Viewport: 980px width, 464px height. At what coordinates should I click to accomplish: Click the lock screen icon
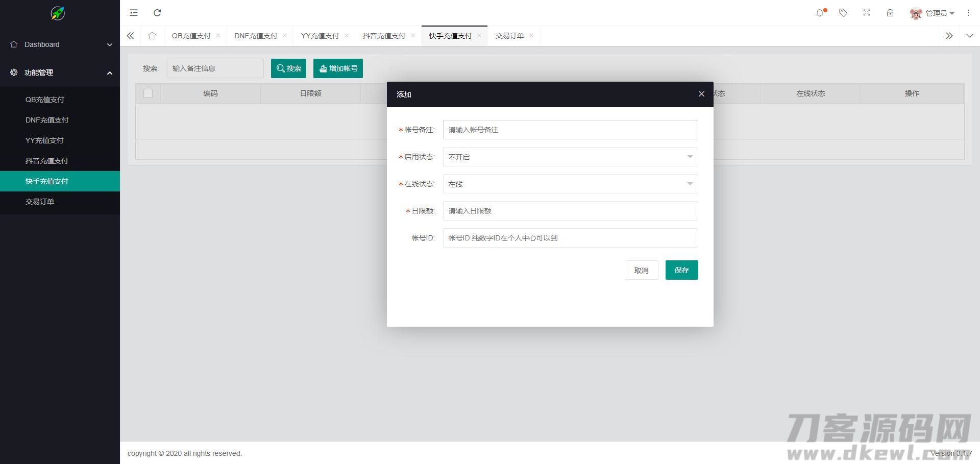890,13
